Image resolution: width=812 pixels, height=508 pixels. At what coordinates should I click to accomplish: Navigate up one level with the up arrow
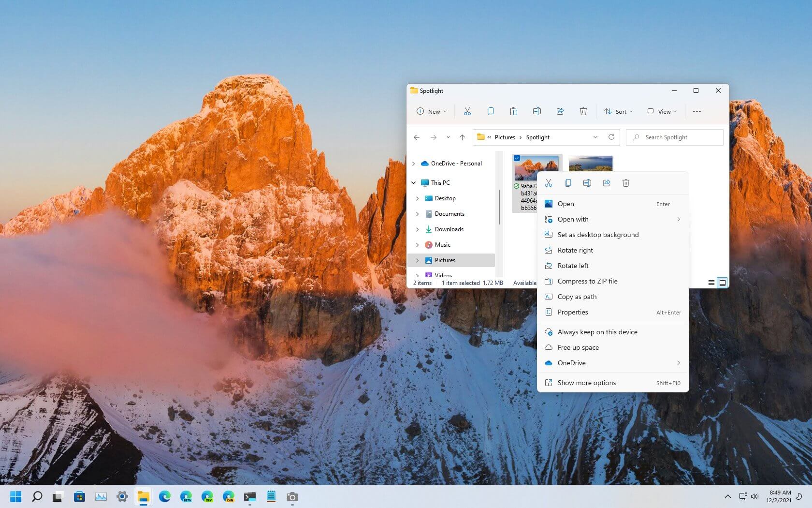[x=462, y=137]
